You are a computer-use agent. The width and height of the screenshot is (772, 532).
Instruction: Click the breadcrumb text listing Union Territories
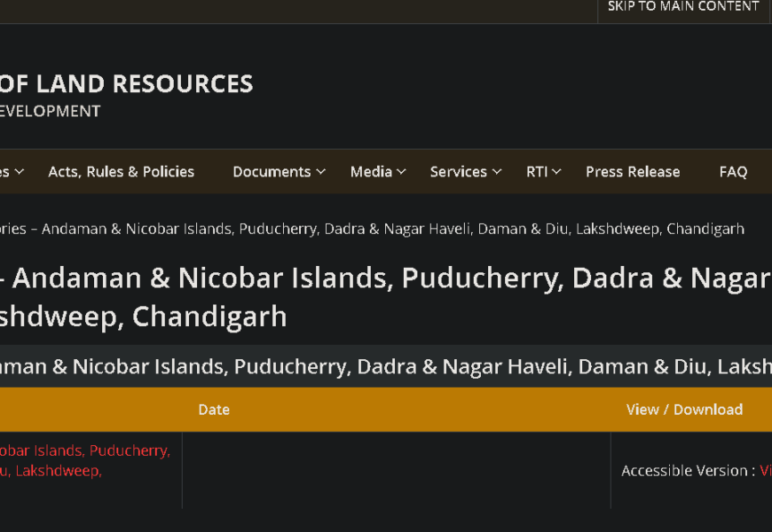click(x=373, y=229)
